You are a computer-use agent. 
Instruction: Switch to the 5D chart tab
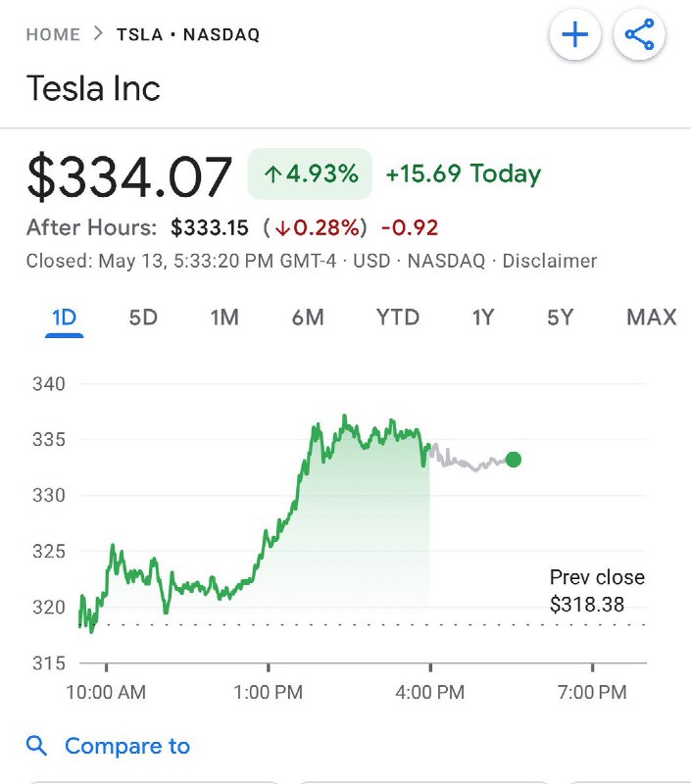pyautogui.click(x=141, y=318)
